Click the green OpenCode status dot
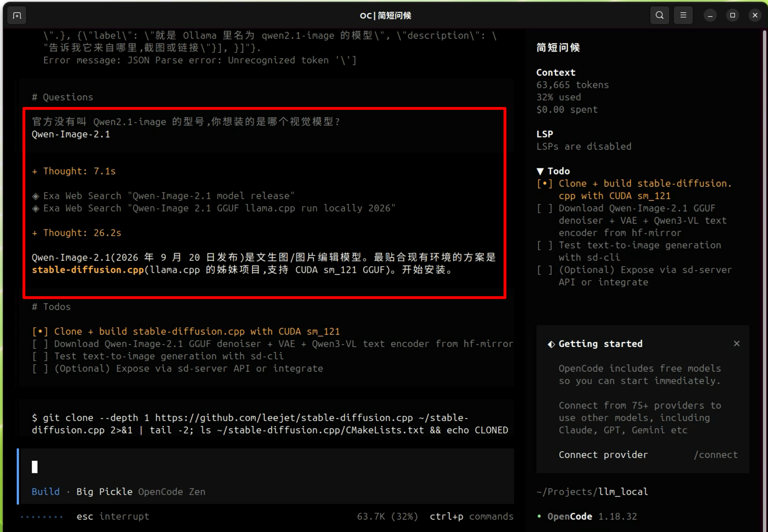 [x=539, y=516]
